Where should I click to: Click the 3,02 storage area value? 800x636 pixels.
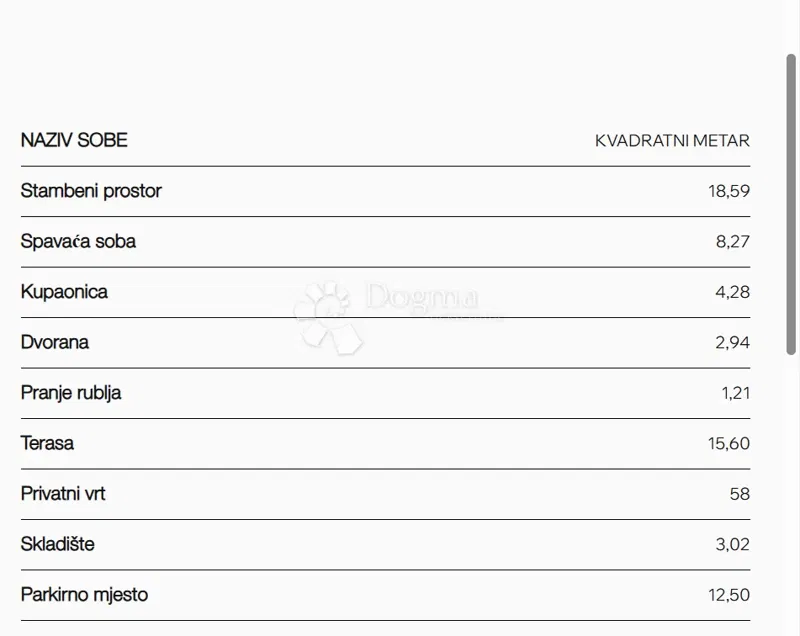(733, 544)
